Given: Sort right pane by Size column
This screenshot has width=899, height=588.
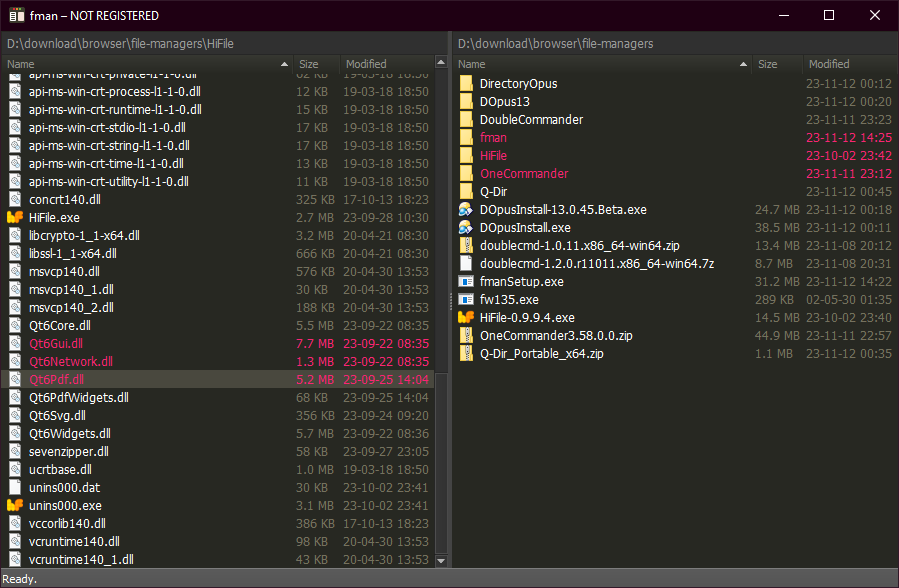Looking at the screenshot, I should click(x=776, y=64).
